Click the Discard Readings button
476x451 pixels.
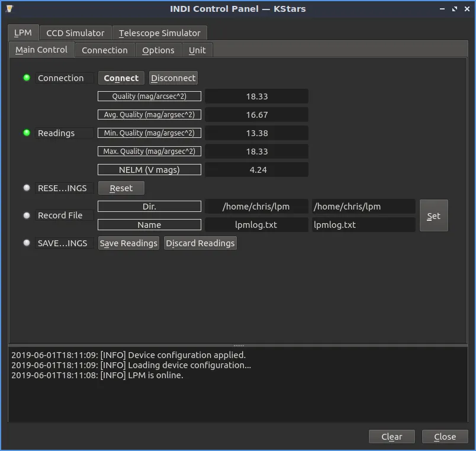point(200,243)
